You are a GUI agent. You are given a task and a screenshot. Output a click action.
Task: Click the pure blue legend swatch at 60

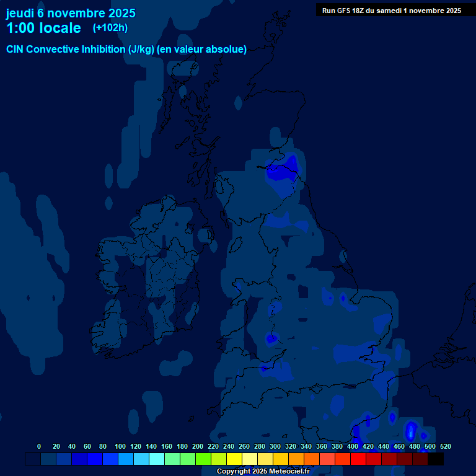[95, 459]
